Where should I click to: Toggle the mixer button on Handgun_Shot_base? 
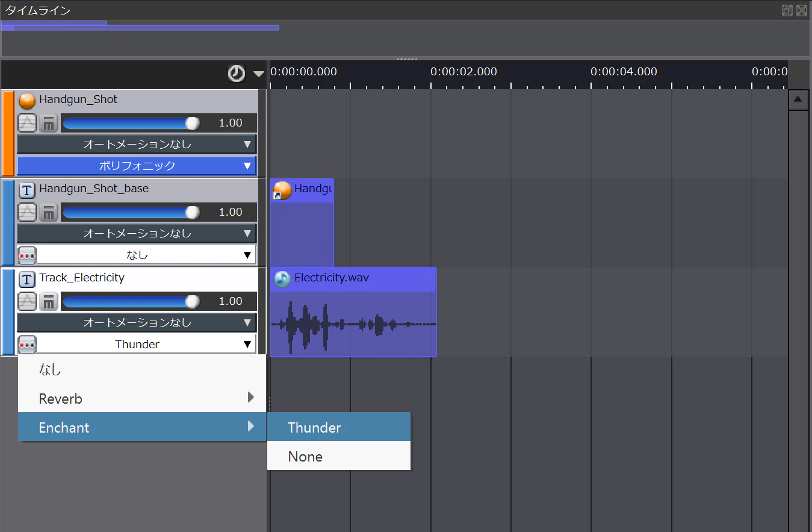click(x=49, y=212)
